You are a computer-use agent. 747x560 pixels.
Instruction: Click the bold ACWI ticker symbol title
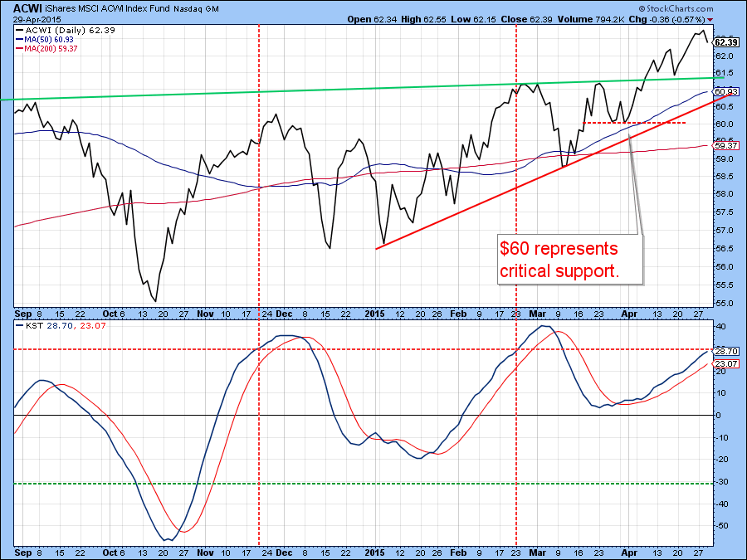click(27, 8)
